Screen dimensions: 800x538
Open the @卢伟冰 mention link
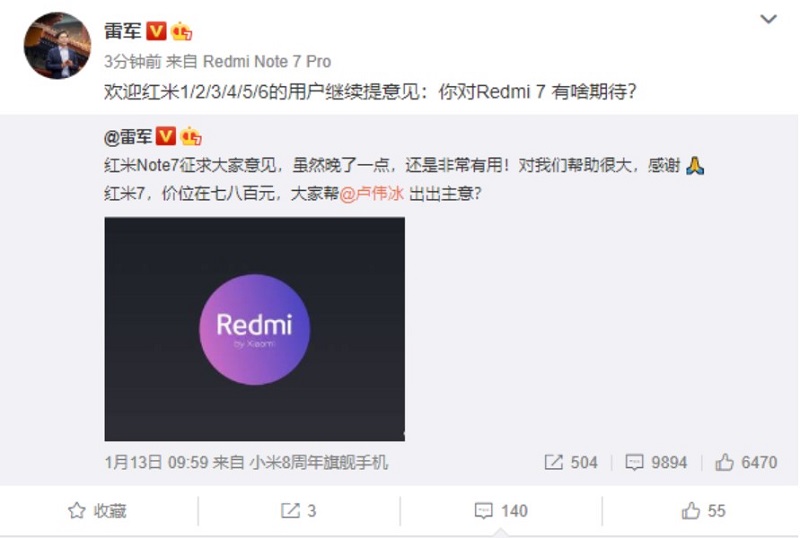coord(371,193)
